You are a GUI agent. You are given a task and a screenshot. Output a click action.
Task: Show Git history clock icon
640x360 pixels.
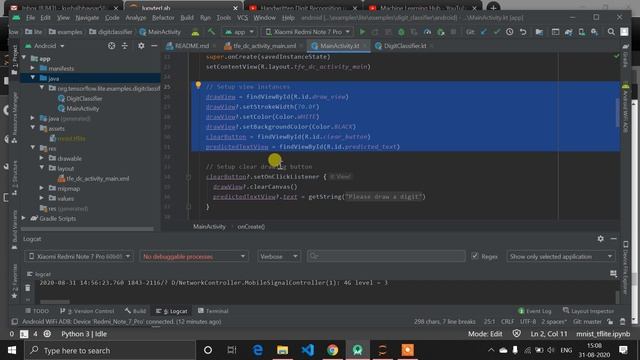click(x=509, y=32)
